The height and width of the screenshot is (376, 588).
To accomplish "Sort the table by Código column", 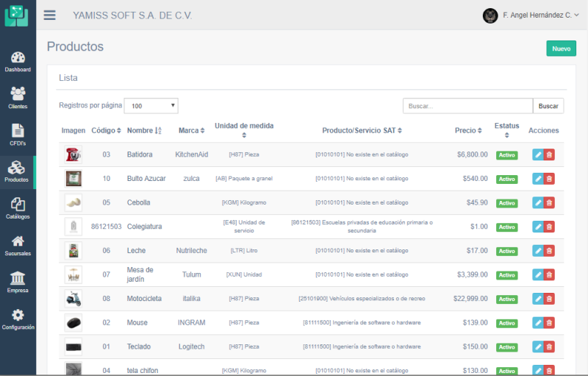I will (x=107, y=130).
